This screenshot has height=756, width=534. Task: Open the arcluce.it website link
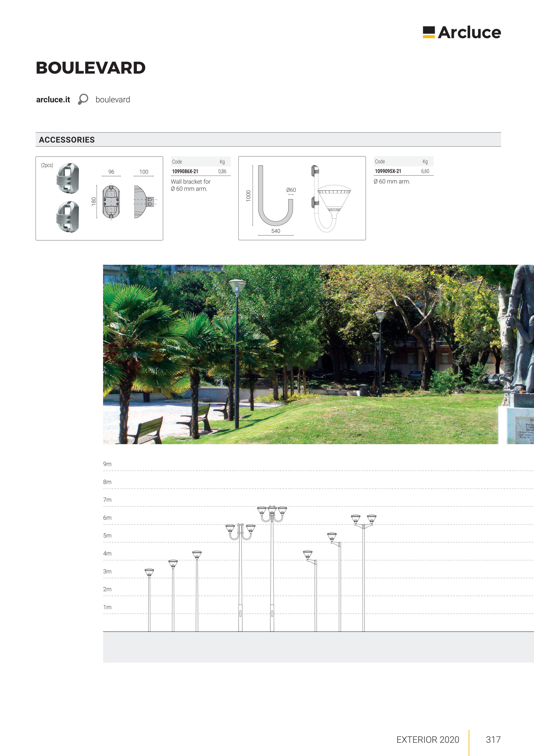(53, 100)
